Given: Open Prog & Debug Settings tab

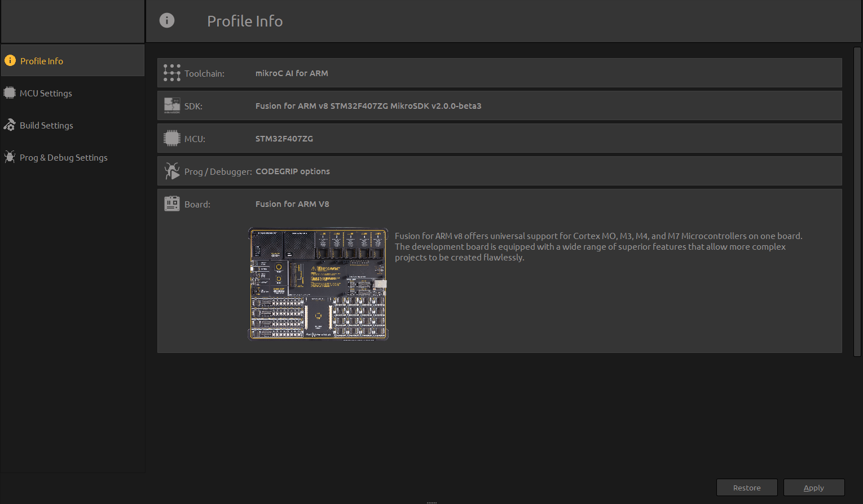Looking at the screenshot, I should pos(73,157).
